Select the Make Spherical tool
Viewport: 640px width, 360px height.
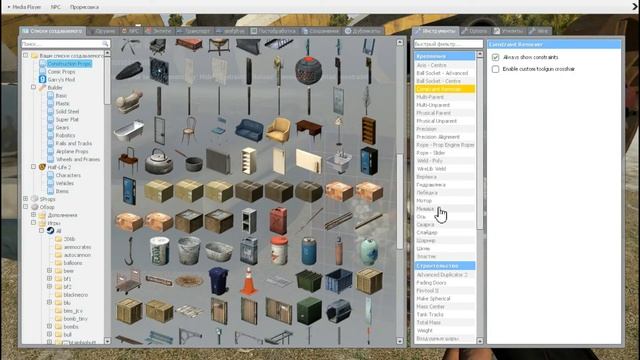coord(445,298)
